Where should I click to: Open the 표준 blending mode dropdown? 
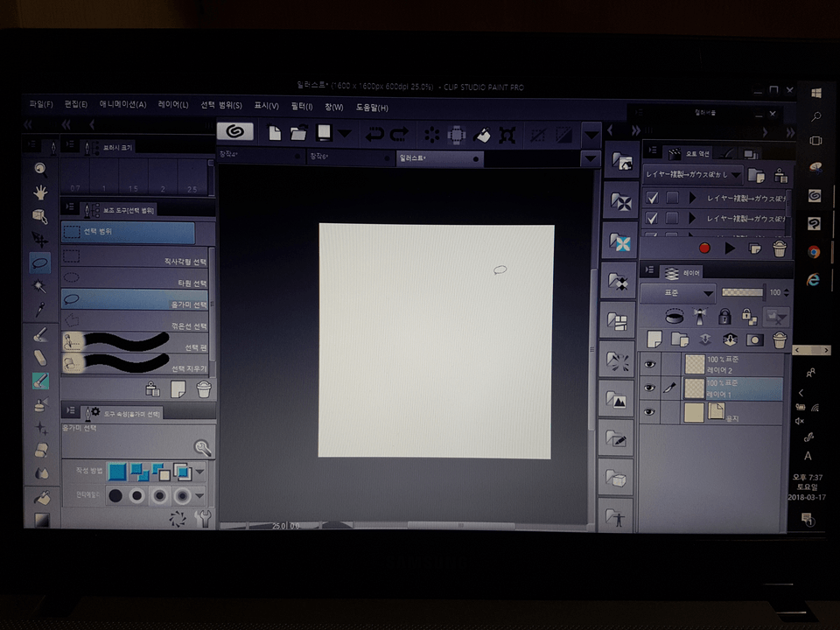tap(678, 292)
